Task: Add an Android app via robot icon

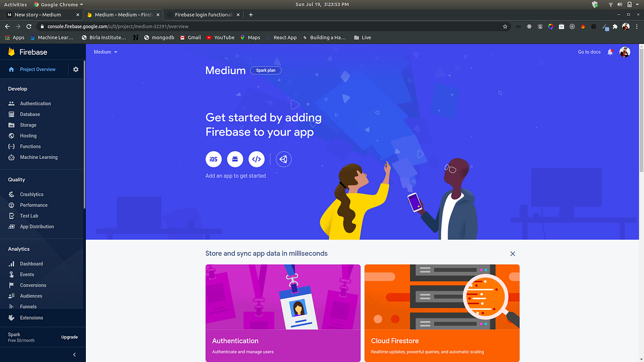Action: click(x=235, y=159)
